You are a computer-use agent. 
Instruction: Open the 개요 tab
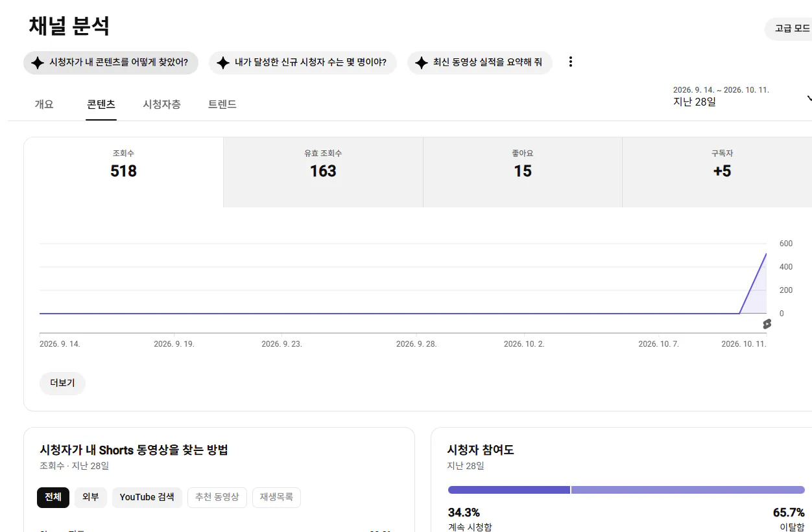point(44,104)
